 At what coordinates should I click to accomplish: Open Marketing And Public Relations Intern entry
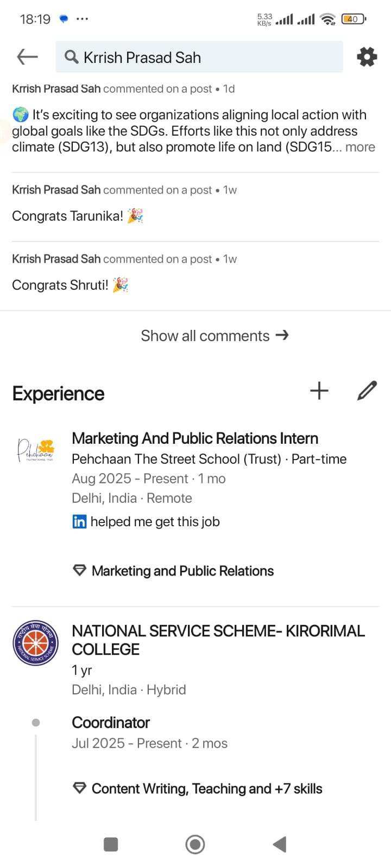pyautogui.click(x=195, y=438)
